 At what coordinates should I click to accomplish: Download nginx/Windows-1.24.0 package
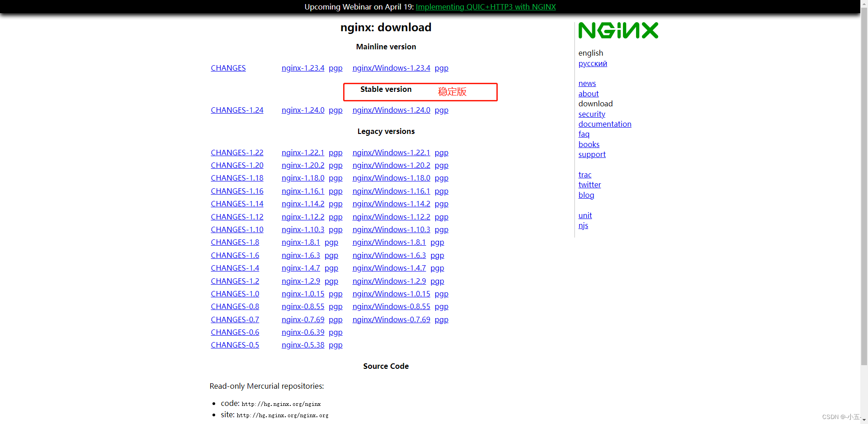[x=391, y=110]
